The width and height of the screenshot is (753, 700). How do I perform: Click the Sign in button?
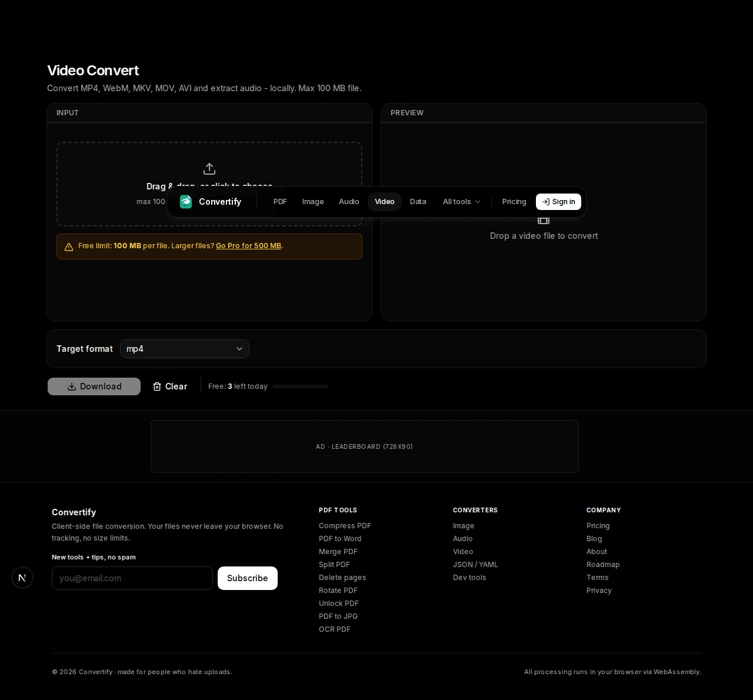click(x=558, y=202)
